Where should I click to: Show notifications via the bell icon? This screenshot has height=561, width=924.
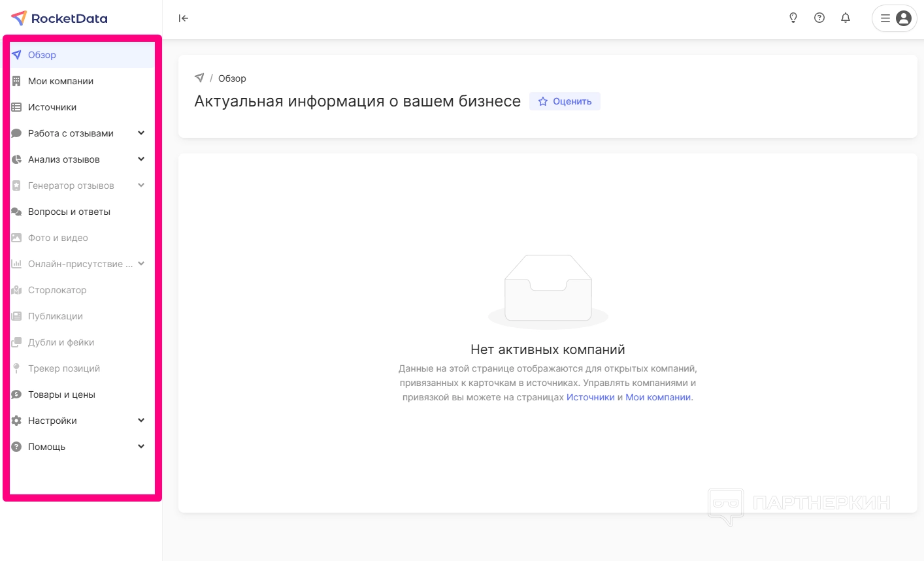846,18
